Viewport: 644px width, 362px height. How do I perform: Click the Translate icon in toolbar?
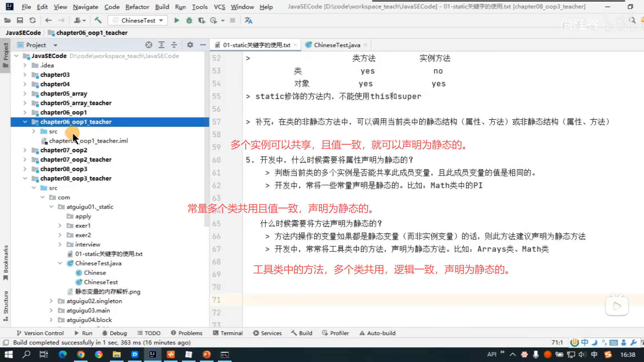coord(248,20)
